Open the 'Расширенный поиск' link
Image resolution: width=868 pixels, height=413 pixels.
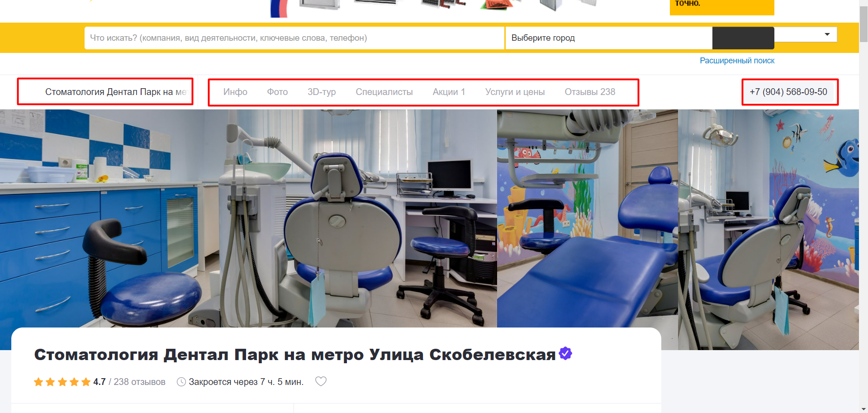[x=737, y=61]
